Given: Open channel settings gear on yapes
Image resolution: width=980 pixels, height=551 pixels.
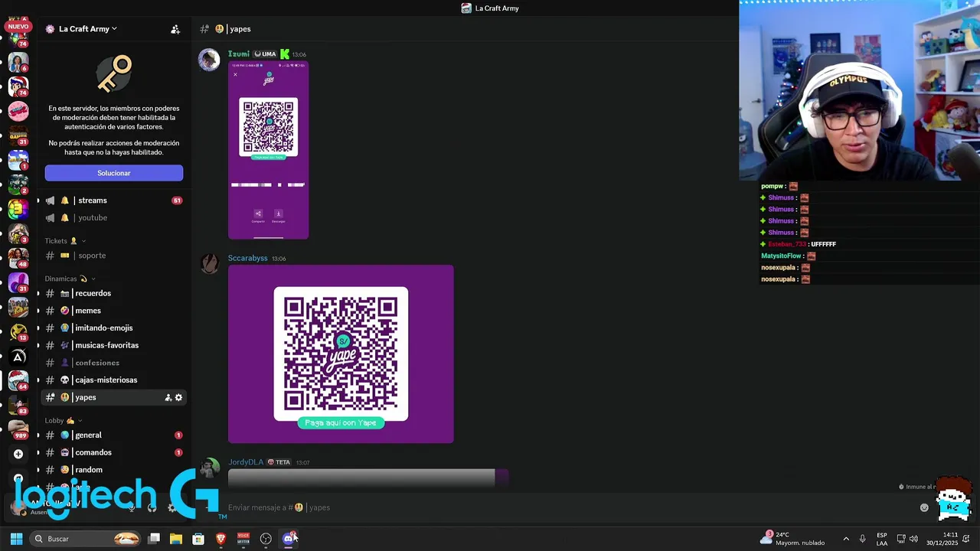Looking at the screenshot, I should pyautogui.click(x=178, y=398).
